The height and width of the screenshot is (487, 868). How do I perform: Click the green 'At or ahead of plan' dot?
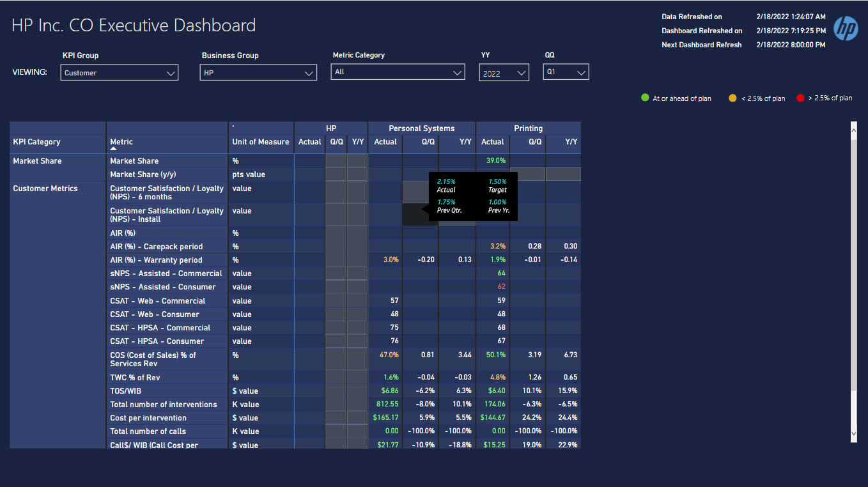pos(645,98)
